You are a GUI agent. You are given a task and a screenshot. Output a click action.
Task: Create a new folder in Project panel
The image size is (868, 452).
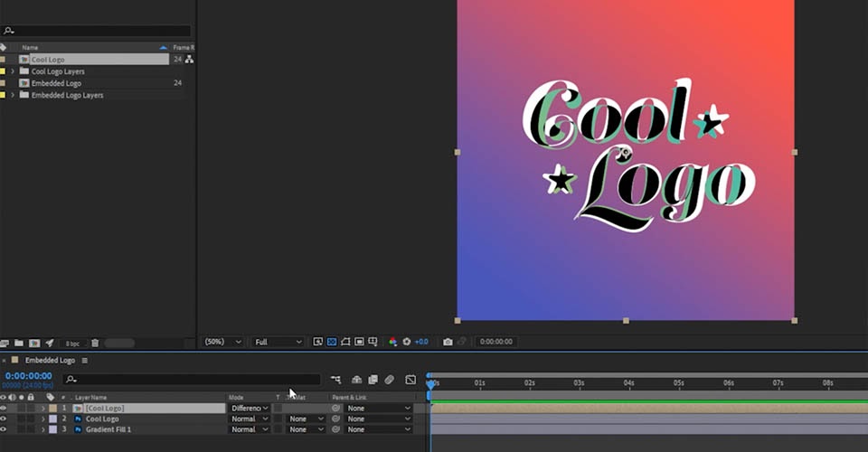pyautogui.click(x=19, y=343)
